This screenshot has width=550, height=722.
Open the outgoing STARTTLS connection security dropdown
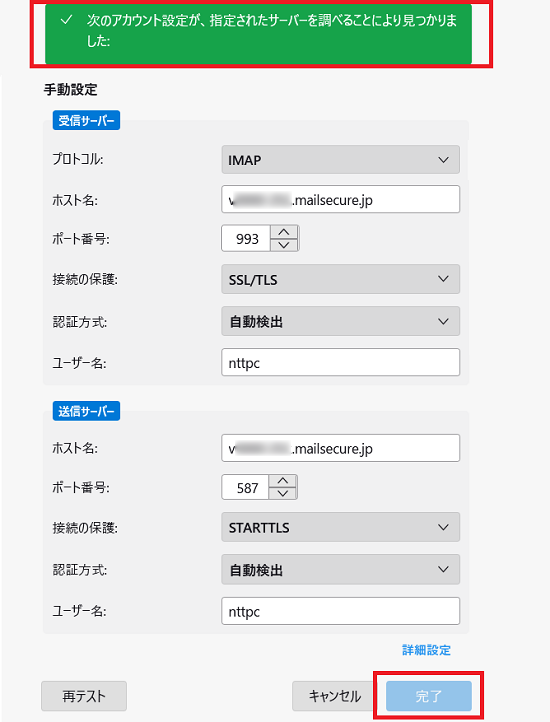tap(340, 527)
